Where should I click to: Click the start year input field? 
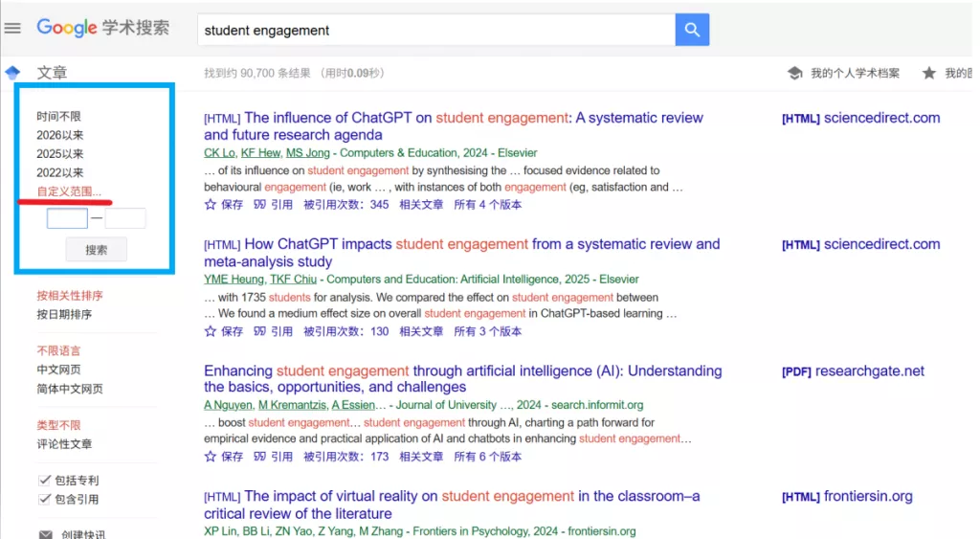(67, 219)
